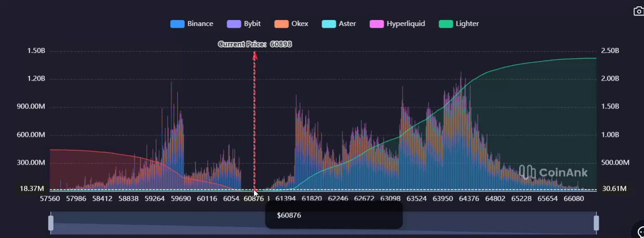Click the 62246 price axis label
Screen dimensions: 644x238
[x=338, y=199]
